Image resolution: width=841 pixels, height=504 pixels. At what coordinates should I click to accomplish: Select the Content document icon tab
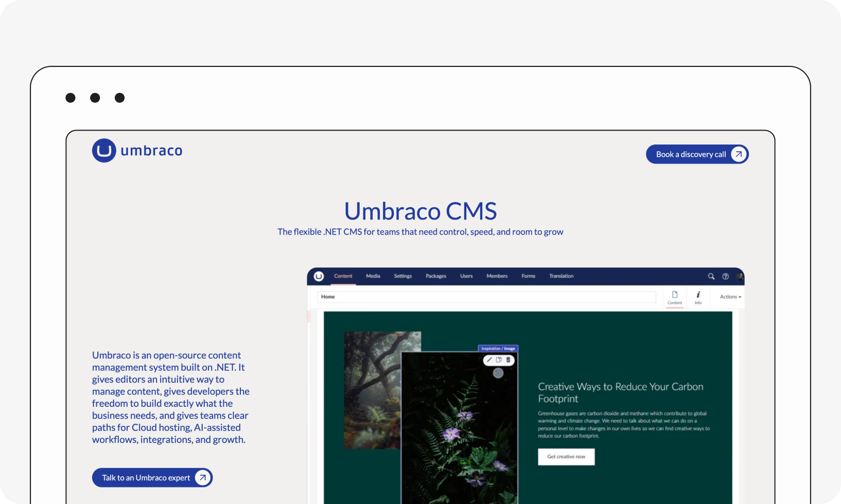[675, 297]
